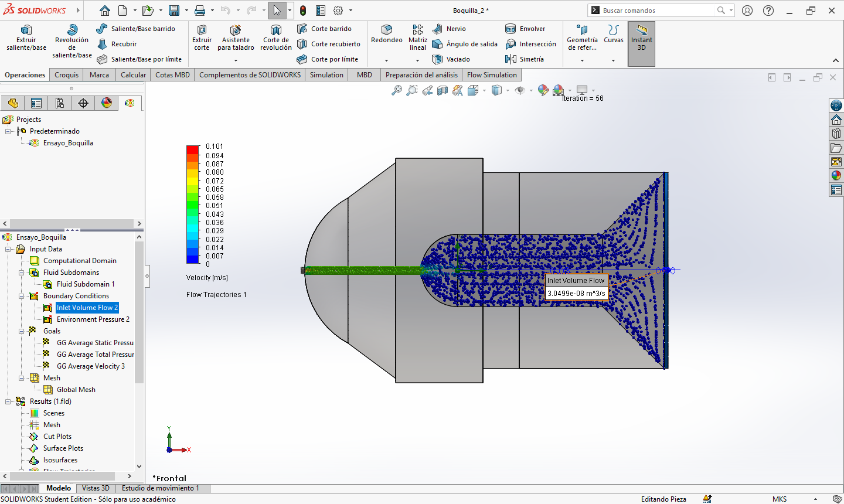Click the Ángulo de salida tool
The width and height of the screenshot is (844, 504).
pyautogui.click(x=465, y=44)
